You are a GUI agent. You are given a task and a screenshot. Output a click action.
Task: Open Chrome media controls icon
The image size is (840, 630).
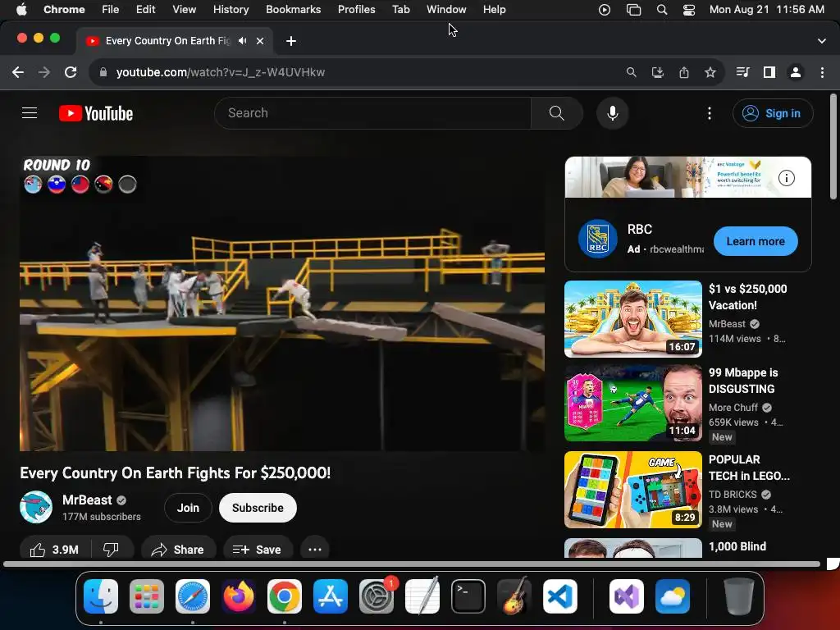742,72
